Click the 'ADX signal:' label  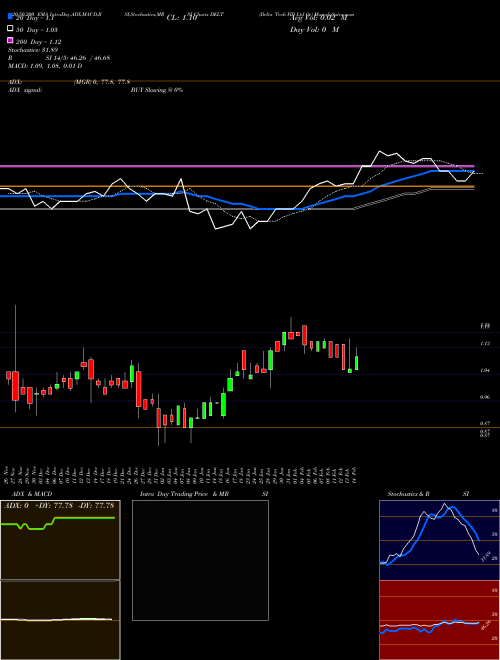pyautogui.click(x=25, y=90)
